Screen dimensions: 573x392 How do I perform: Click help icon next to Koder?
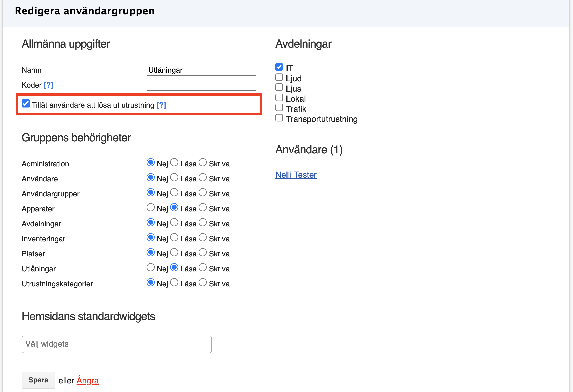(48, 85)
